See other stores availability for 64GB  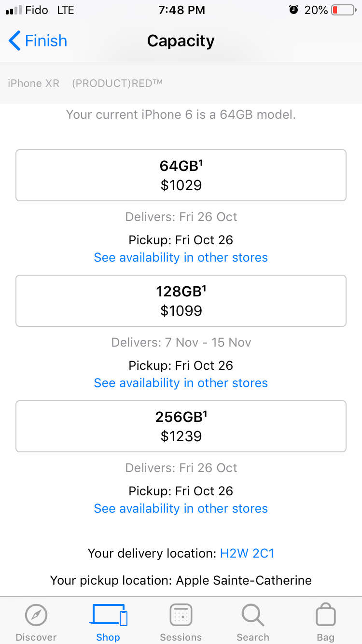(181, 257)
